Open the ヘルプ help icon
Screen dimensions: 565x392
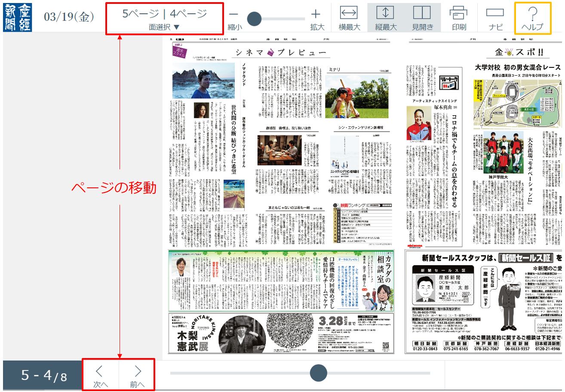(x=532, y=18)
